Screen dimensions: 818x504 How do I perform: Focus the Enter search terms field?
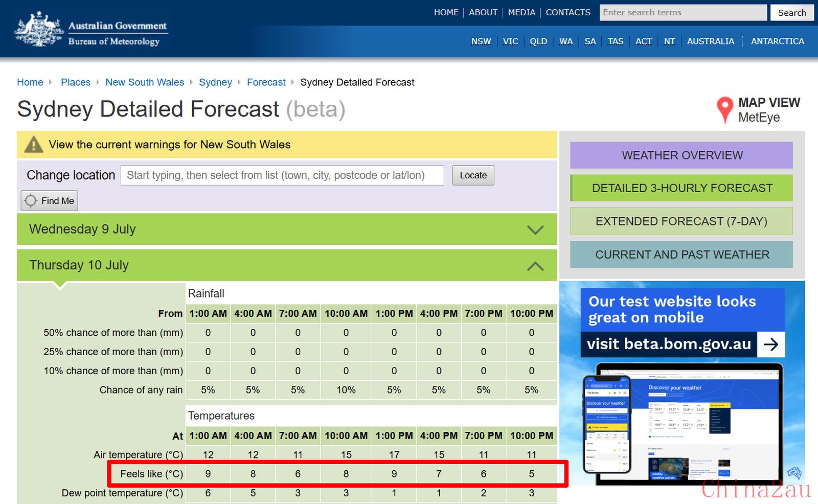point(683,13)
